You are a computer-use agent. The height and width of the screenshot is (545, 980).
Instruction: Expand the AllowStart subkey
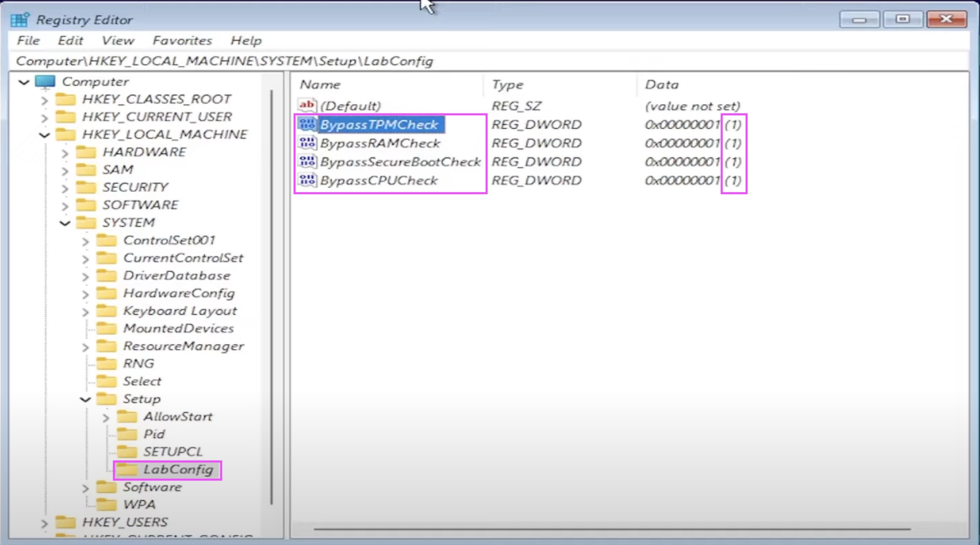tap(106, 417)
